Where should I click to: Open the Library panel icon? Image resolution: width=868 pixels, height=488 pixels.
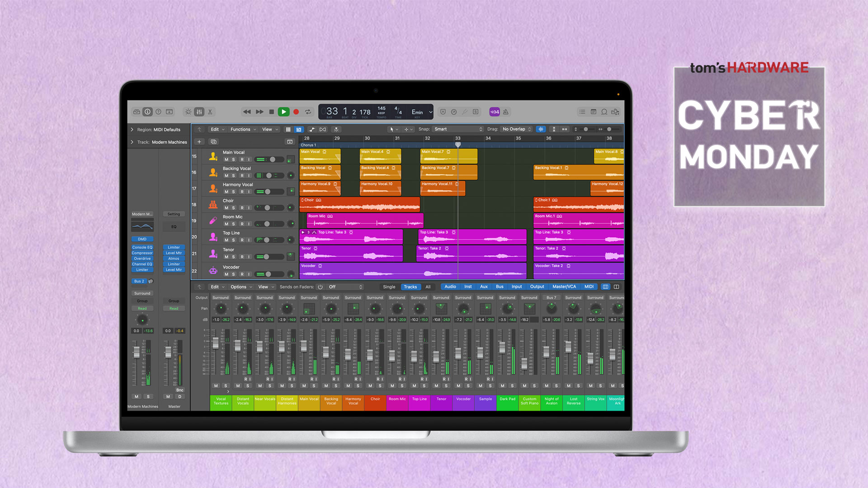coord(137,112)
